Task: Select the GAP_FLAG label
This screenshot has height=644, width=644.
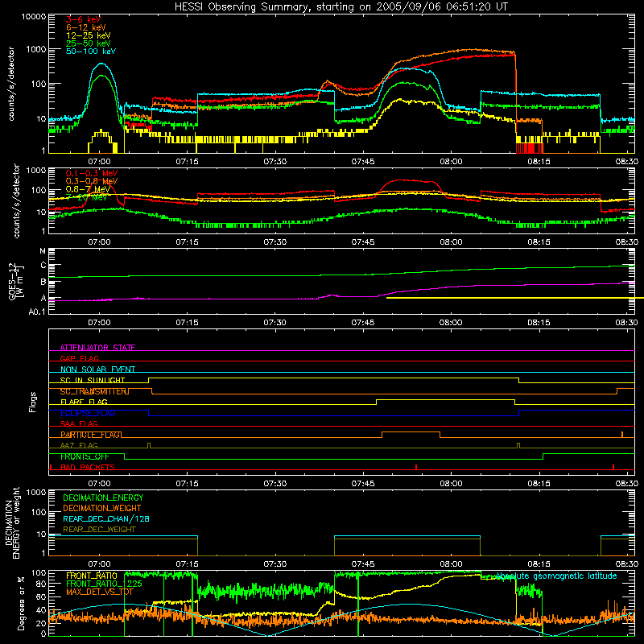Action: coord(79,358)
